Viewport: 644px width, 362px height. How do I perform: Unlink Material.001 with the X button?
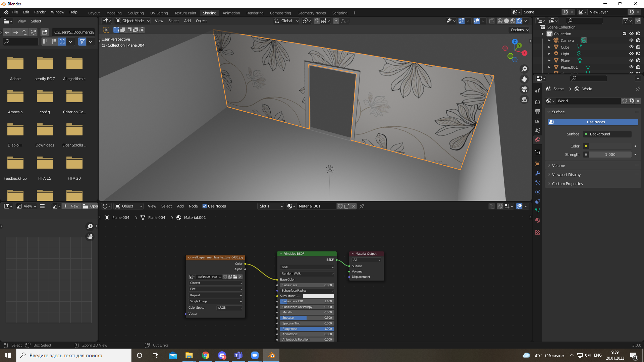(354, 206)
